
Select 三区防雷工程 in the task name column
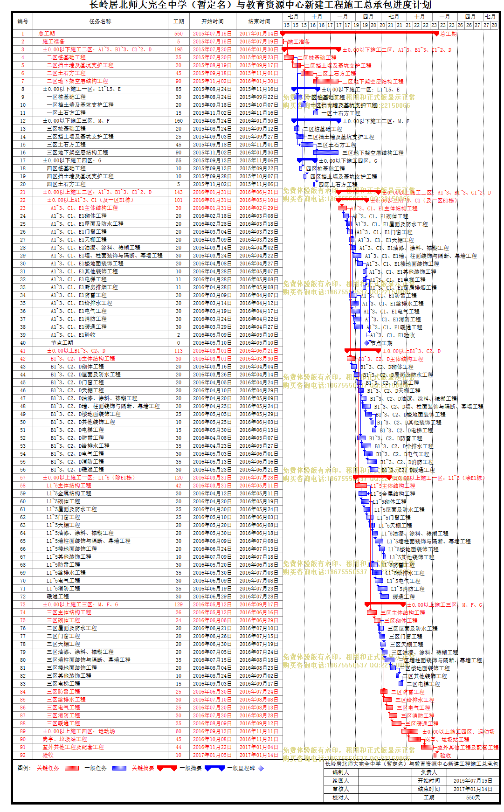(x=63, y=692)
